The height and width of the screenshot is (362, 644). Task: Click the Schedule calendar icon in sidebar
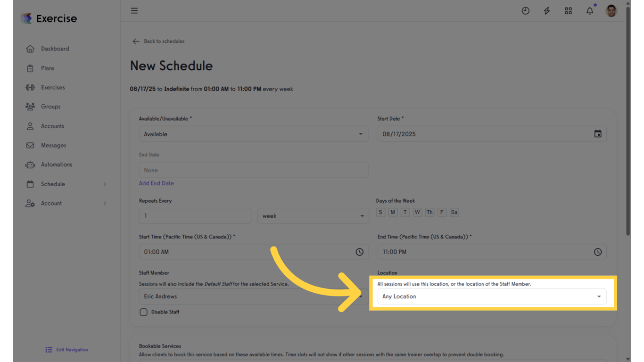click(x=30, y=184)
